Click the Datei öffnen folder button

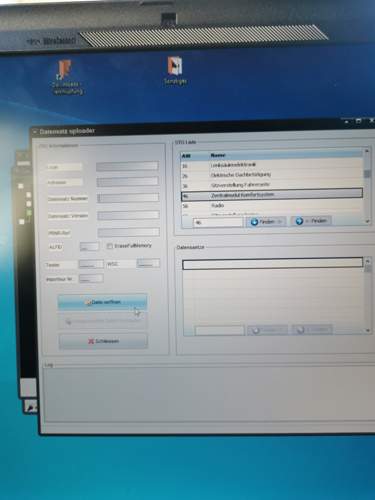click(102, 302)
